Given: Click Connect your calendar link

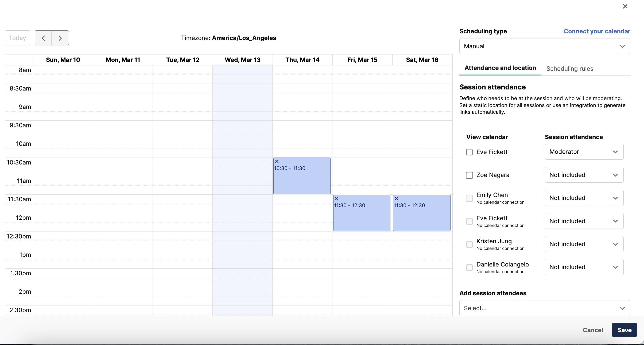Looking at the screenshot, I should [597, 31].
